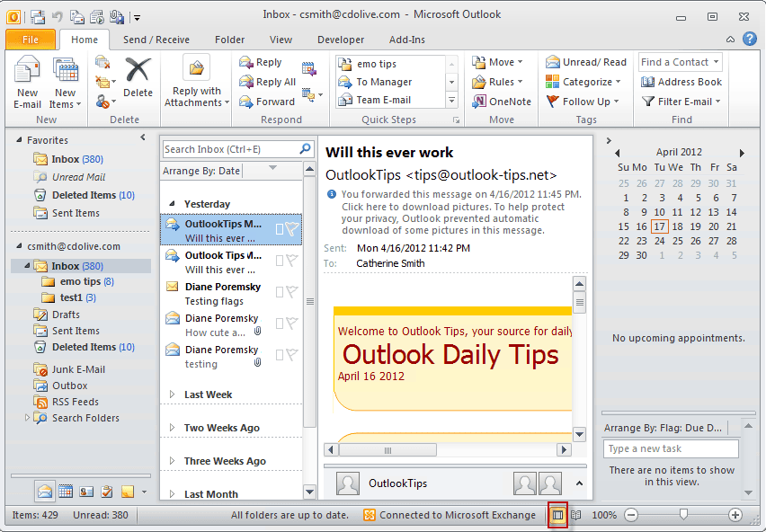Open the New Items menu
This screenshot has height=532, width=766.
(66, 83)
